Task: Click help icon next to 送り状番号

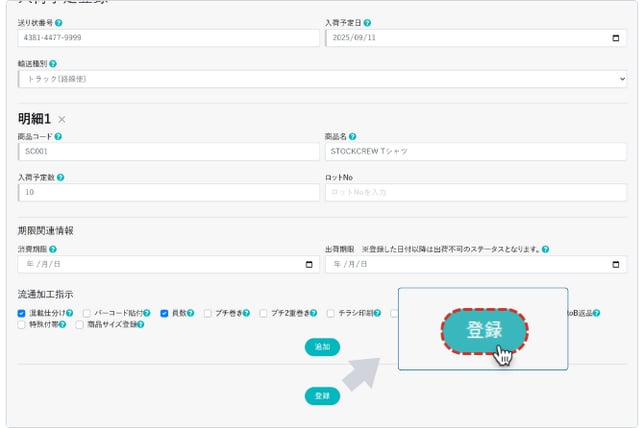Action: coord(59,22)
